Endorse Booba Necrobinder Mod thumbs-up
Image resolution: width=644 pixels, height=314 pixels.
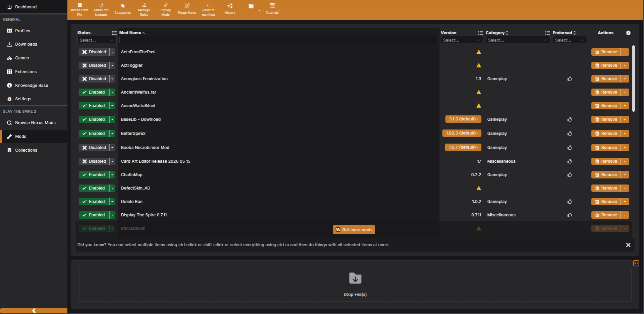tap(569, 148)
